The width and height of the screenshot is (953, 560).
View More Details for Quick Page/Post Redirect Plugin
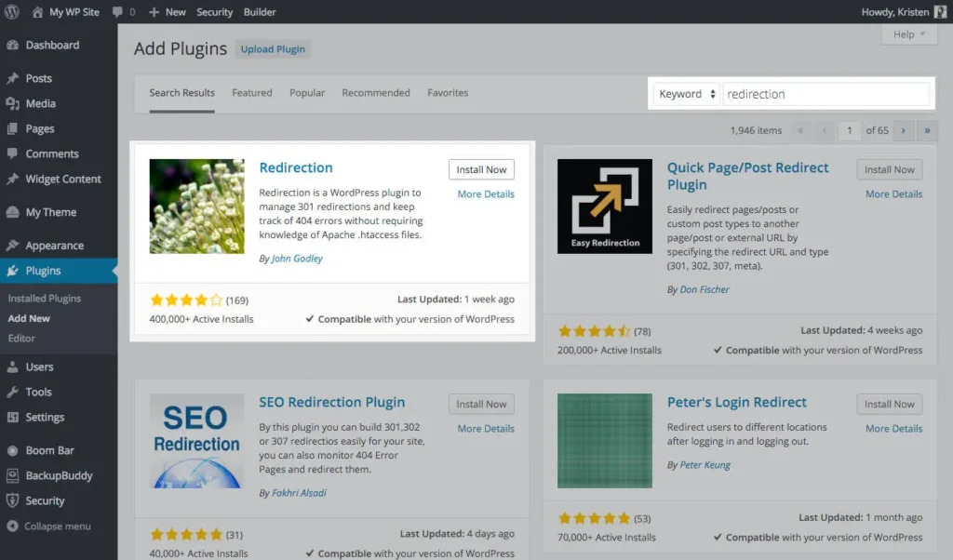pos(893,193)
